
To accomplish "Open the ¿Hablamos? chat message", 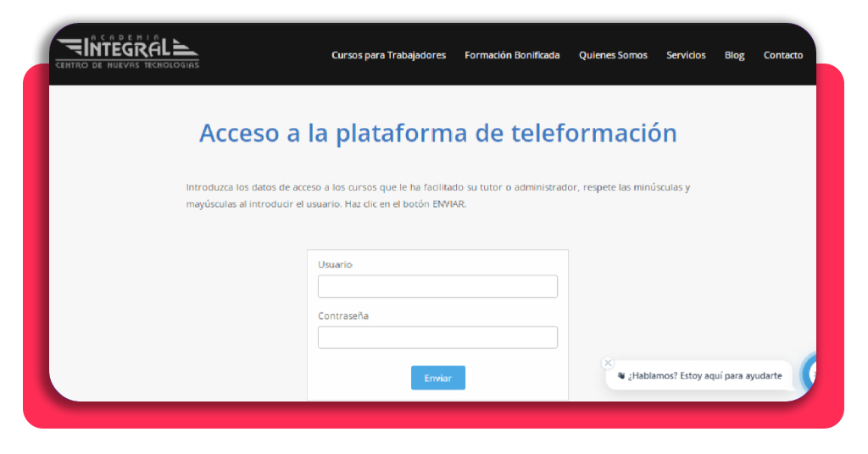I will click(x=699, y=375).
